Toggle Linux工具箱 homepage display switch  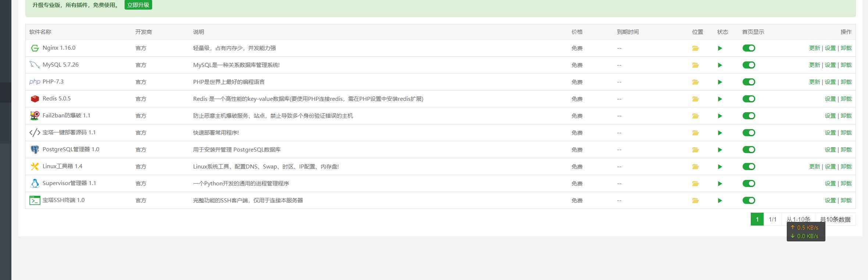coord(749,167)
